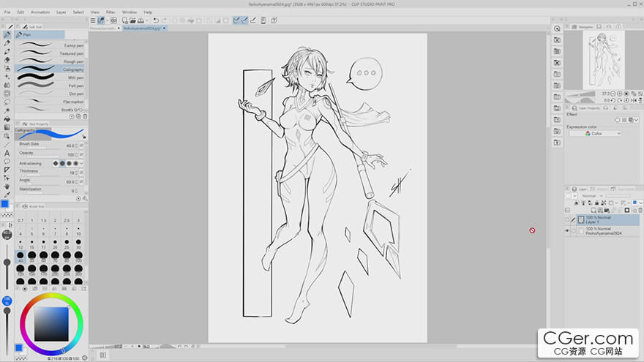Image resolution: width=644 pixels, height=362 pixels.
Task: Delete sub tool with trash icon
Action: [x=85, y=116]
